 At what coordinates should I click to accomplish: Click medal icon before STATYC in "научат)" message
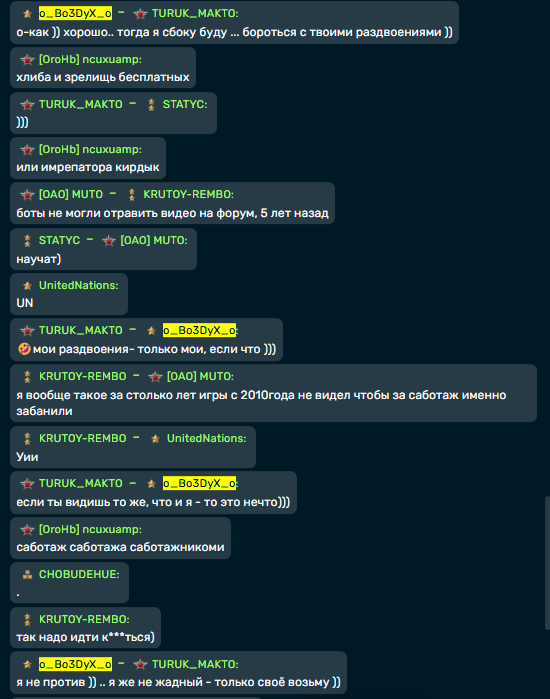pos(27,241)
